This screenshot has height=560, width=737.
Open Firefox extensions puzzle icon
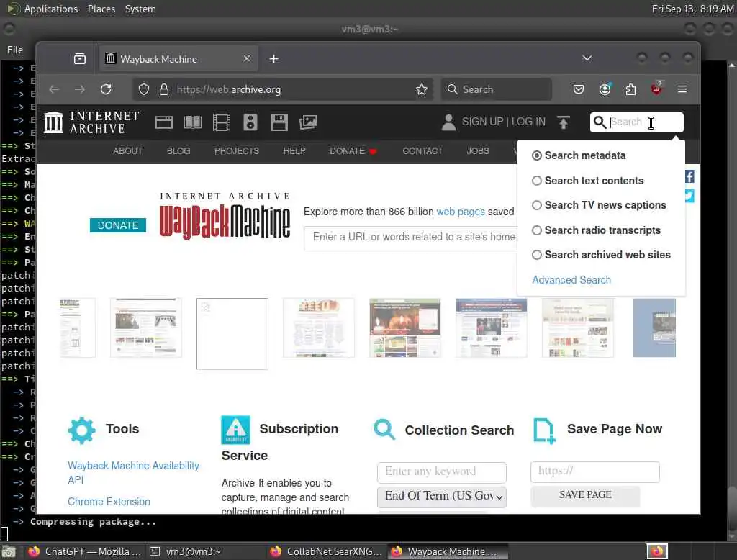[630, 89]
